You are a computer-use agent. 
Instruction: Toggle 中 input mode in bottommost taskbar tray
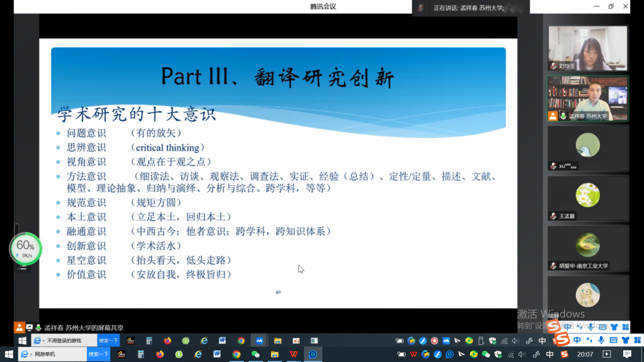[x=550, y=354]
